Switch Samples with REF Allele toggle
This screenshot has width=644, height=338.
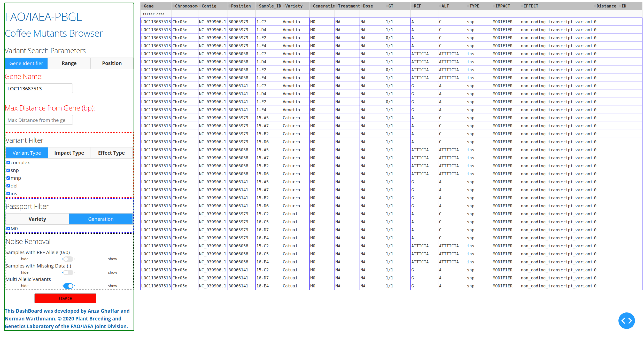click(x=68, y=259)
